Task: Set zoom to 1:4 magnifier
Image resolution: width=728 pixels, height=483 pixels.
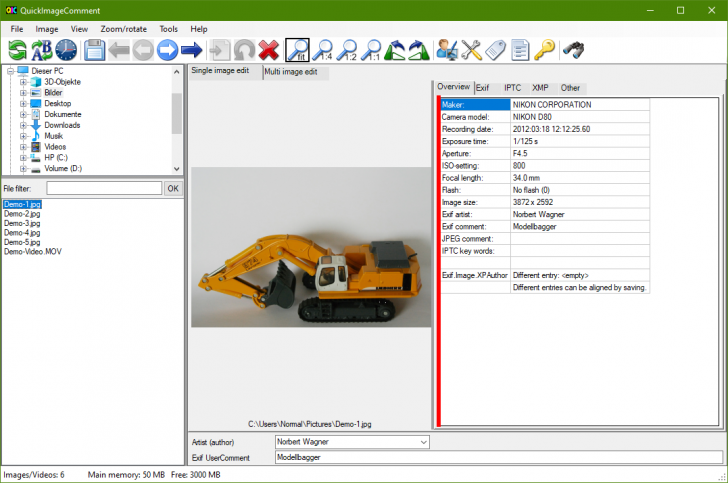Action: [x=322, y=50]
